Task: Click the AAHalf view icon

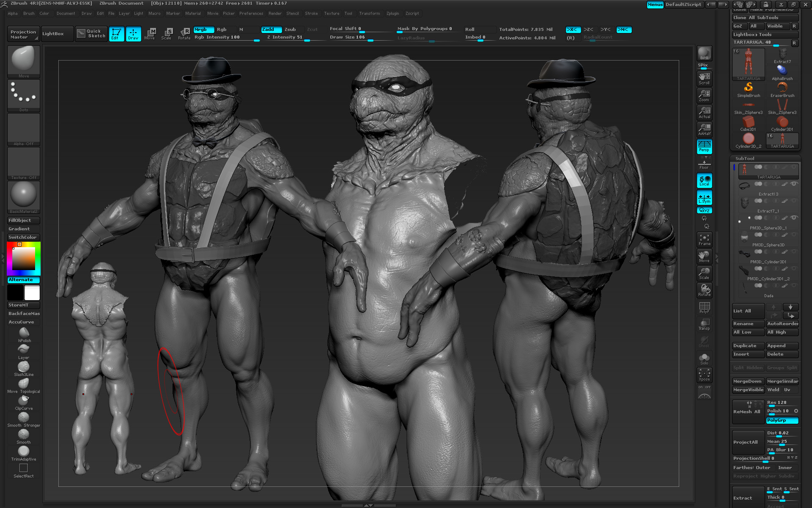Action: (x=704, y=130)
